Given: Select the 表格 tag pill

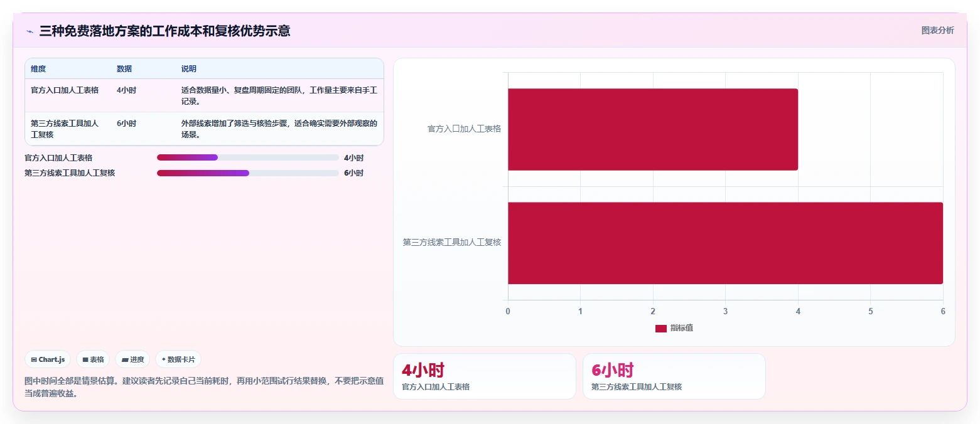Looking at the screenshot, I should click(x=93, y=359).
